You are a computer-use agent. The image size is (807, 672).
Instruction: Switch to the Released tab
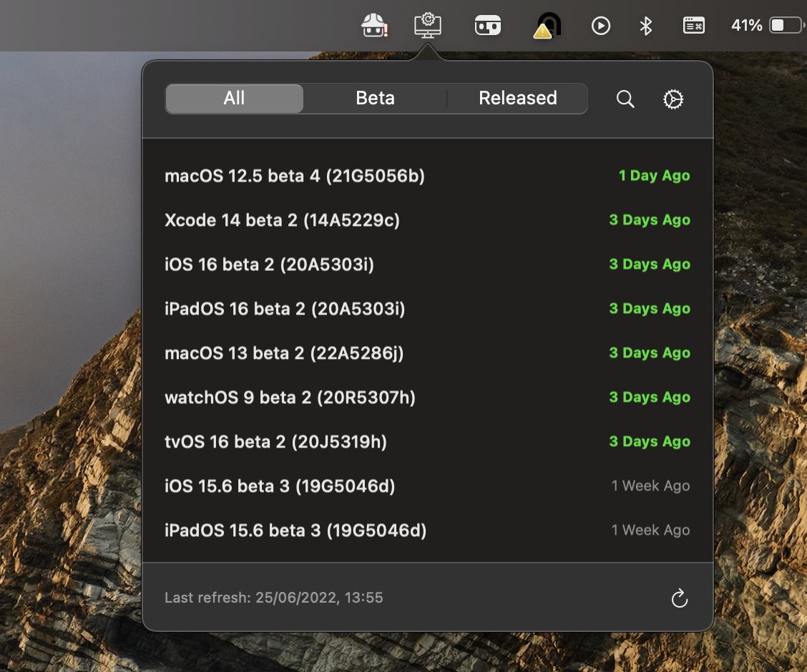(518, 98)
